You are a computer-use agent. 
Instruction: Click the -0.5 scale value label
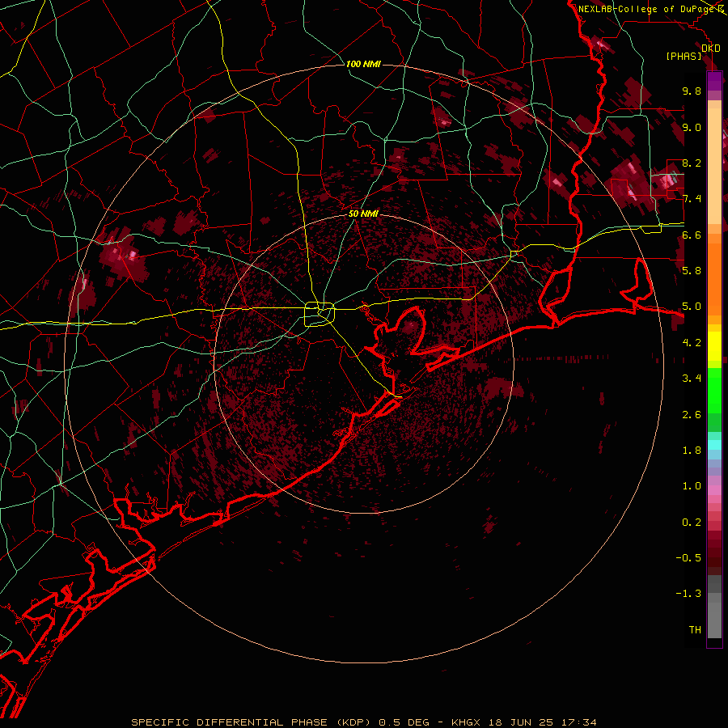click(688, 558)
